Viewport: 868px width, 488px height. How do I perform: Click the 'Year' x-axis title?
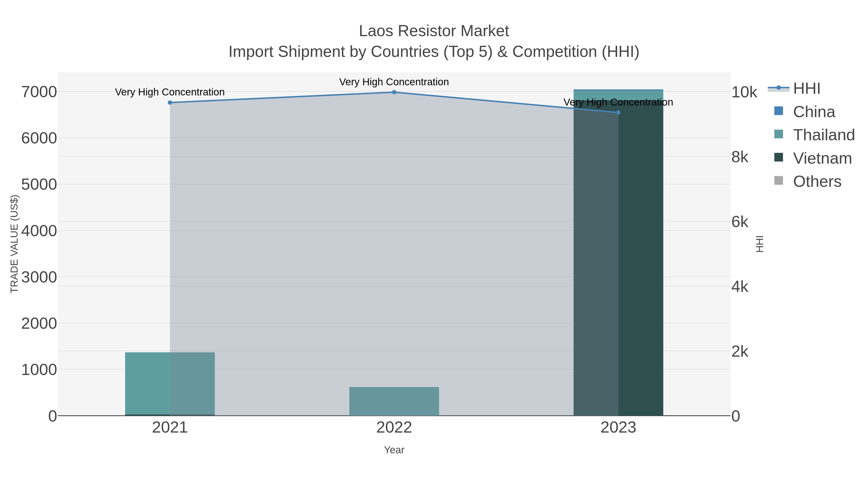[394, 450]
